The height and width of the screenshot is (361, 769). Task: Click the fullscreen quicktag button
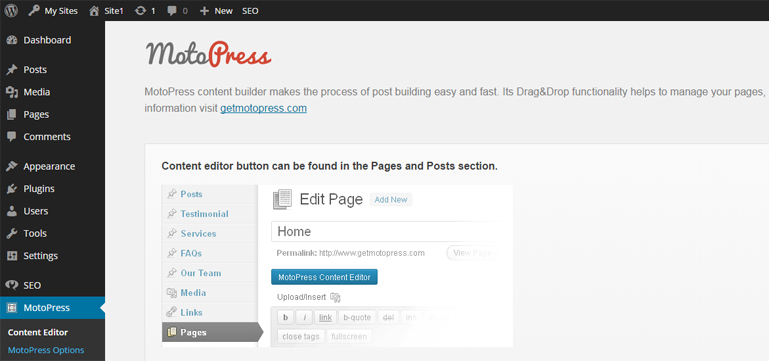click(349, 336)
